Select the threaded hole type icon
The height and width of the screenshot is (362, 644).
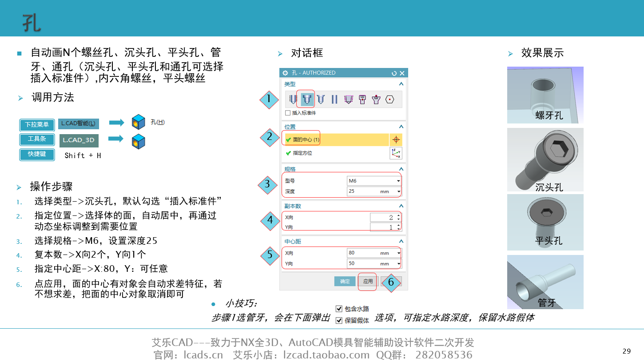[292, 99]
